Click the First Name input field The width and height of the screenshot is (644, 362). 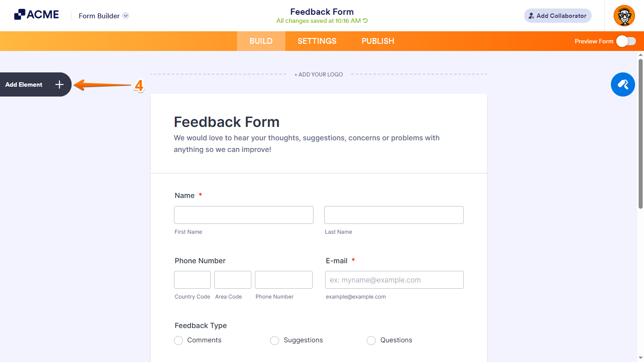[243, 215]
